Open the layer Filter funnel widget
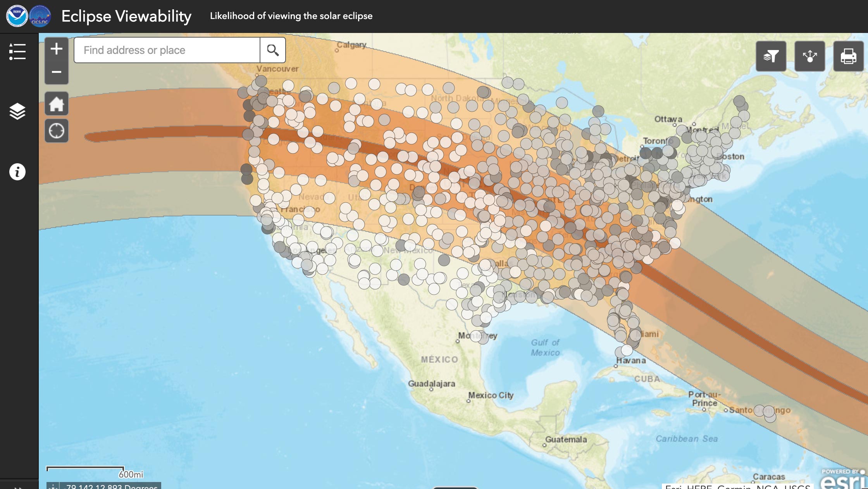The image size is (868, 489). click(771, 56)
